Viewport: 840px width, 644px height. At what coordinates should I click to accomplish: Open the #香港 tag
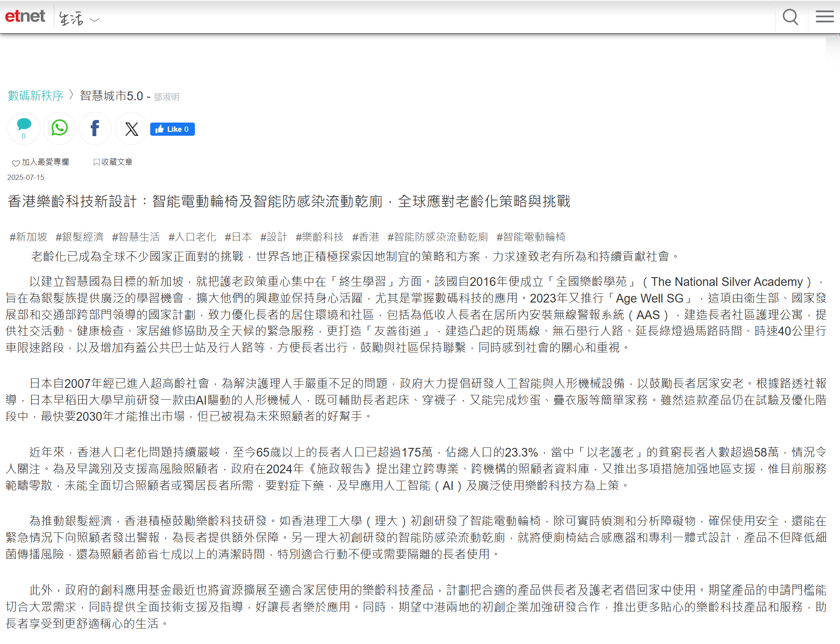click(366, 237)
